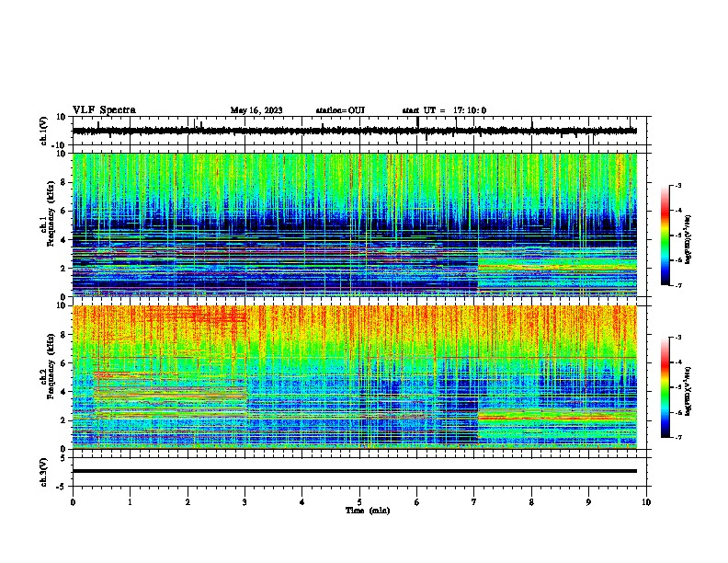Click the "-3" label on ch.1 color bar
This screenshot has height=563, width=728.
(x=678, y=185)
